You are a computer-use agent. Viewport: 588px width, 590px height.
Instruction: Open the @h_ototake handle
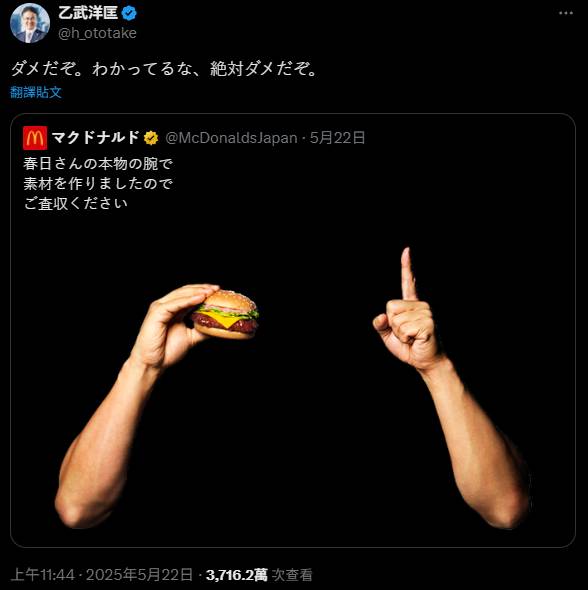coord(97,33)
